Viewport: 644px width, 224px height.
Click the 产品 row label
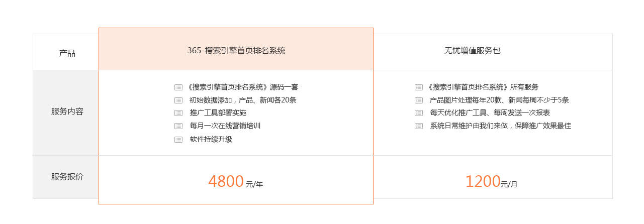pyautogui.click(x=67, y=53)
